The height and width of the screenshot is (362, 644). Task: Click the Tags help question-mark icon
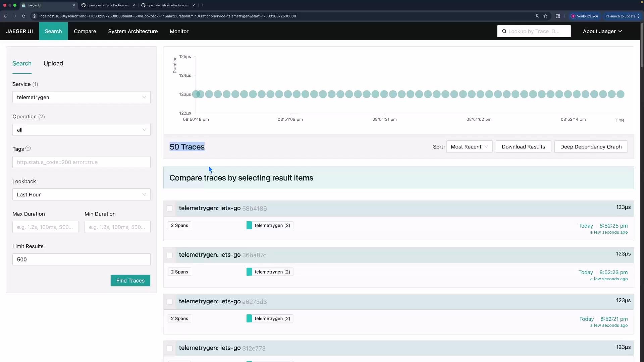click(28, 148)
